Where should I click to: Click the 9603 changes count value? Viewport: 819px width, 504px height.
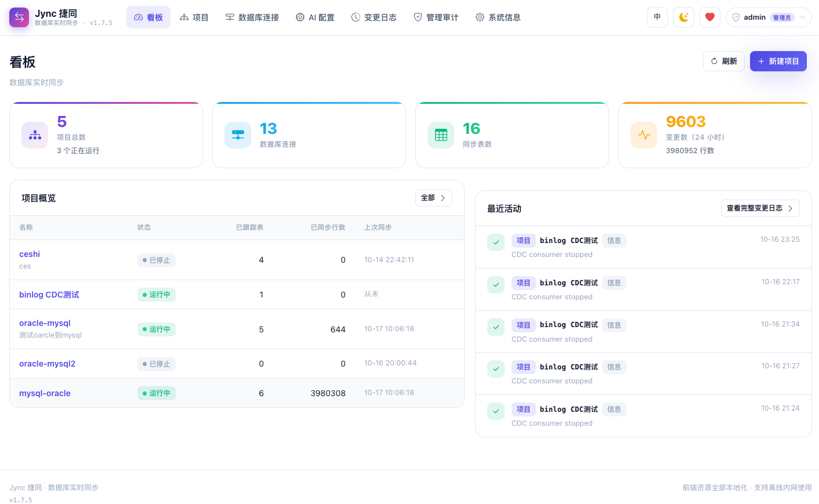tap(686, 122)
